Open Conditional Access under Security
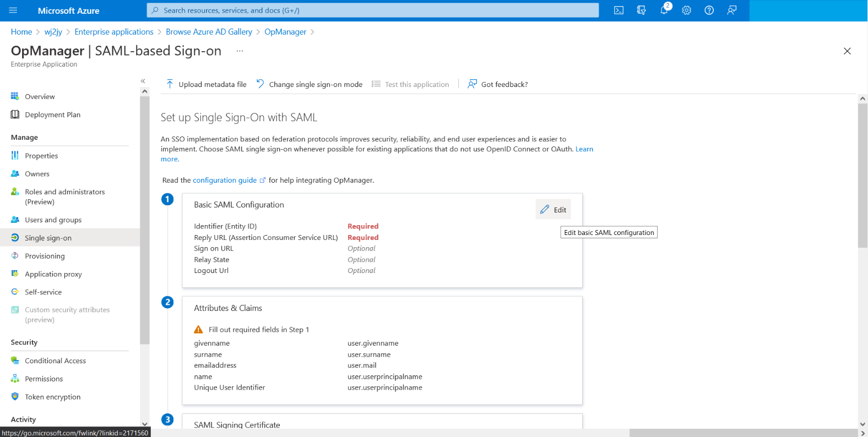Screen dimensions: 868x437 [x=55, y=360]
